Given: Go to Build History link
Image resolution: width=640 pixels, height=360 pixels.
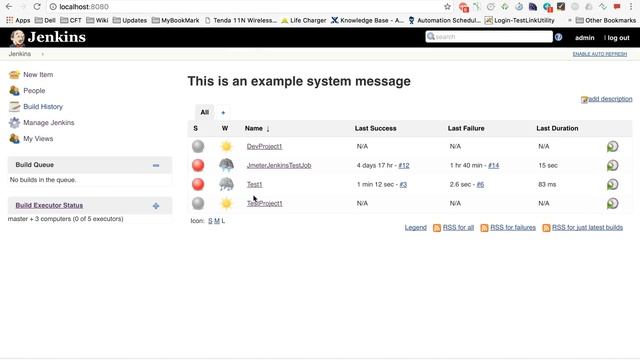Looking at the screenshot, I should [43, 107].
